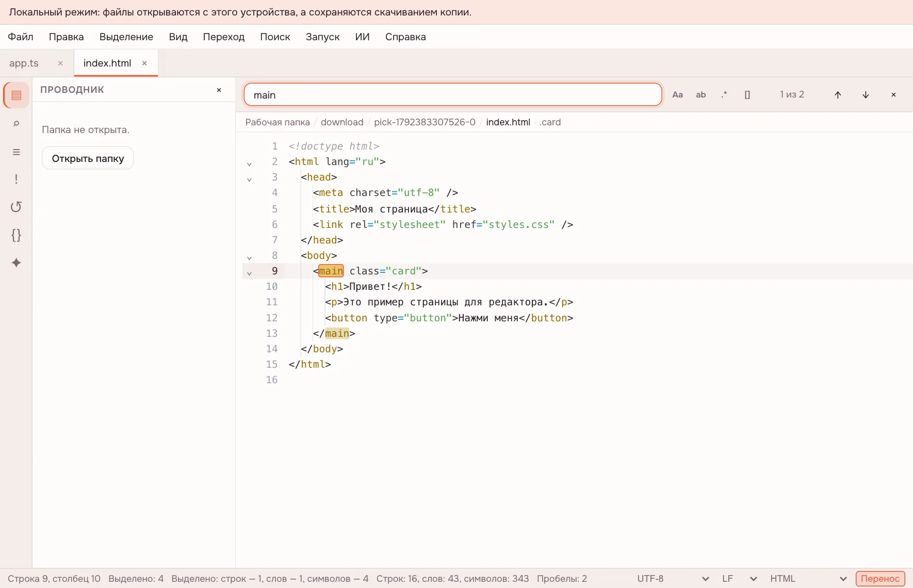The height and width of the screenshot is (588, 913).
Task: Click the Рабочая папка breadcrumb
Action: point(278,122)
